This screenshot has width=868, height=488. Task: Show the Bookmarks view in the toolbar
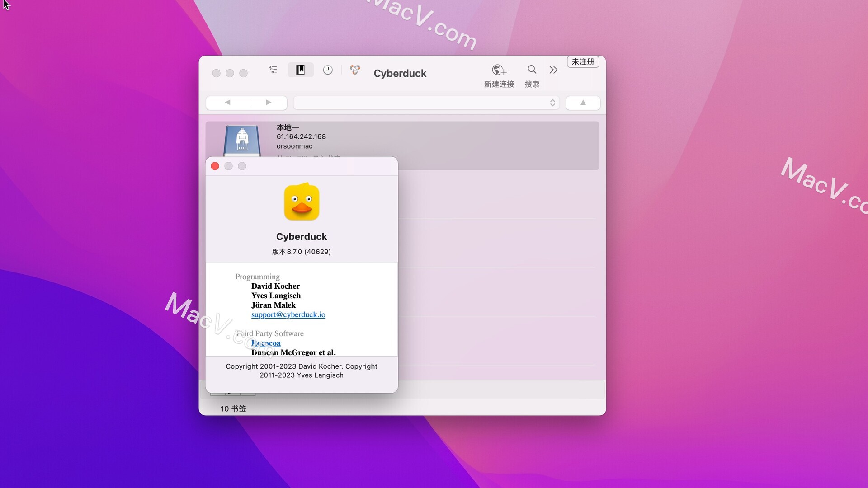tap(301, 70)
